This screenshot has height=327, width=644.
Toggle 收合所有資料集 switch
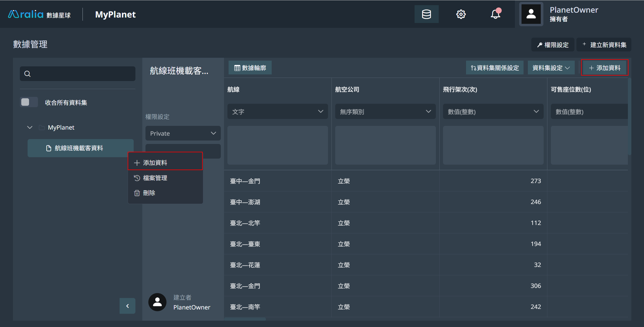point(29,102)
